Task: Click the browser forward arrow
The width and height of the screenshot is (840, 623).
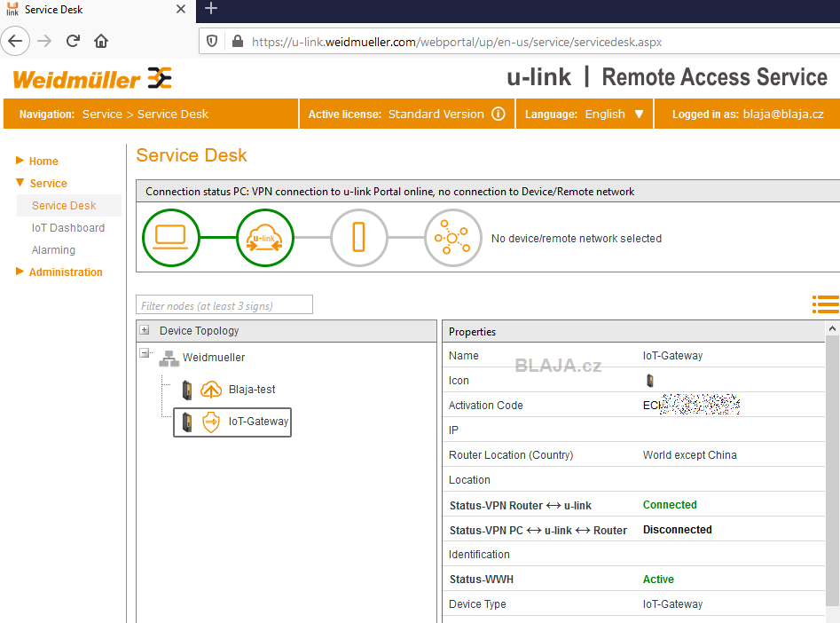Action: click(x=44, y=42)
